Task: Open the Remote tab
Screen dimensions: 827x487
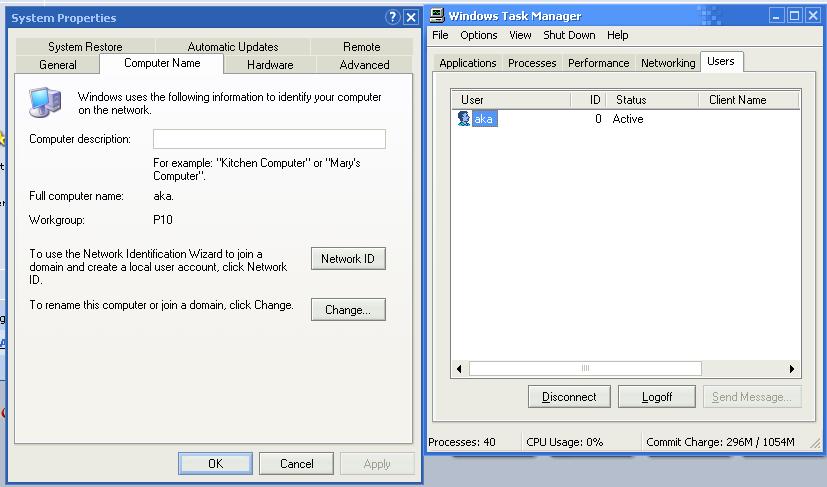Action: 361,46
